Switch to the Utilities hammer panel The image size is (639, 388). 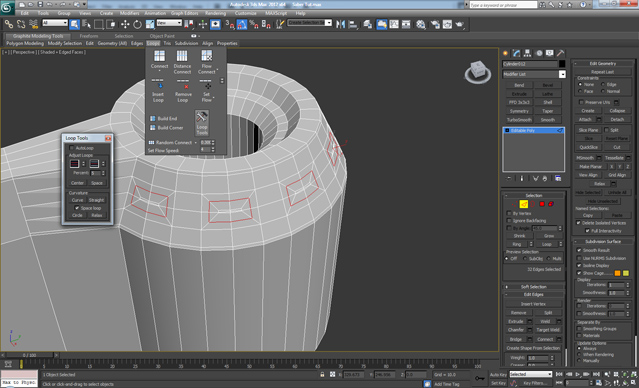click(x=561, y=53)
